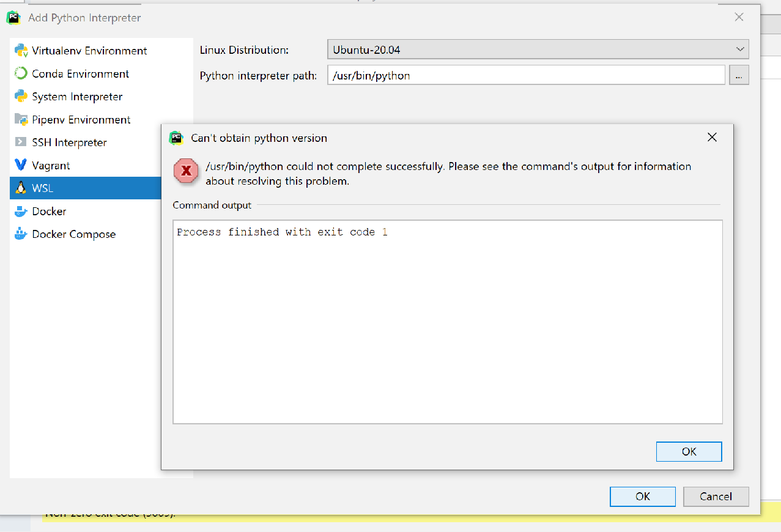Close the Can't obtain python version dialog
This screenshot has height=532, width=781.
point(712,138)
